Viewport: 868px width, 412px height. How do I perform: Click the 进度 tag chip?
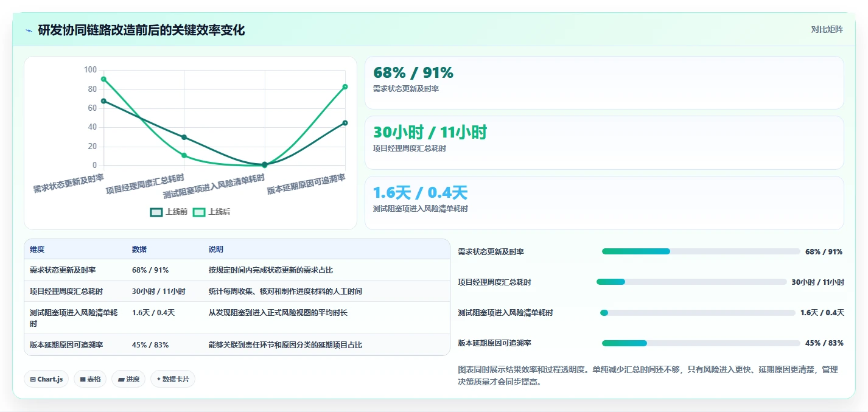coord(128,379)
